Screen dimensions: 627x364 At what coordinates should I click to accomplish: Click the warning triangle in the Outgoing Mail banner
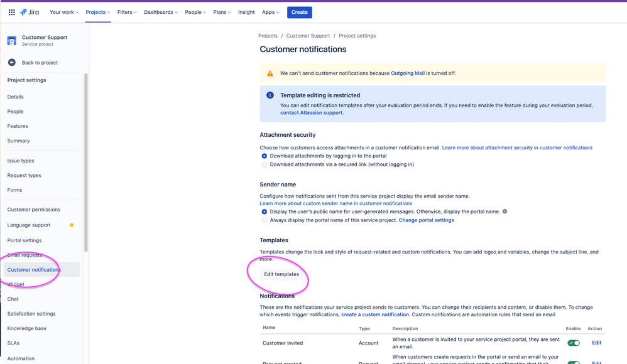(x=270, y=73)
